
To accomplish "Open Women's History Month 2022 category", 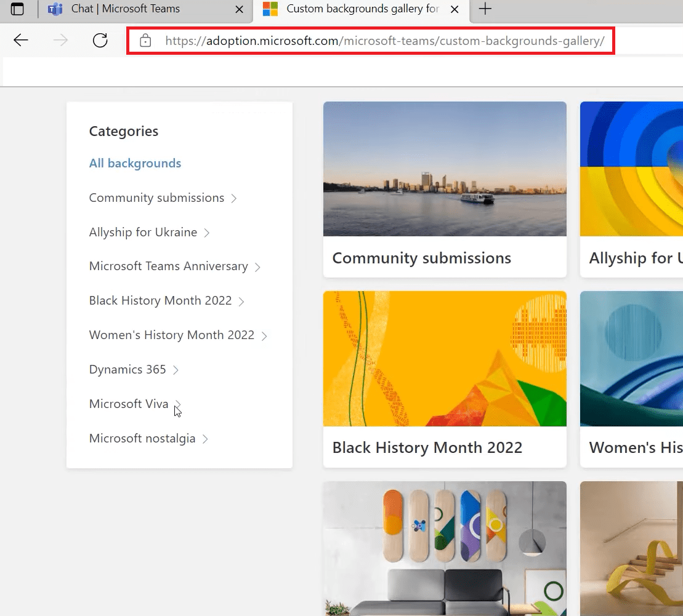I will click(x=172, y=335).
